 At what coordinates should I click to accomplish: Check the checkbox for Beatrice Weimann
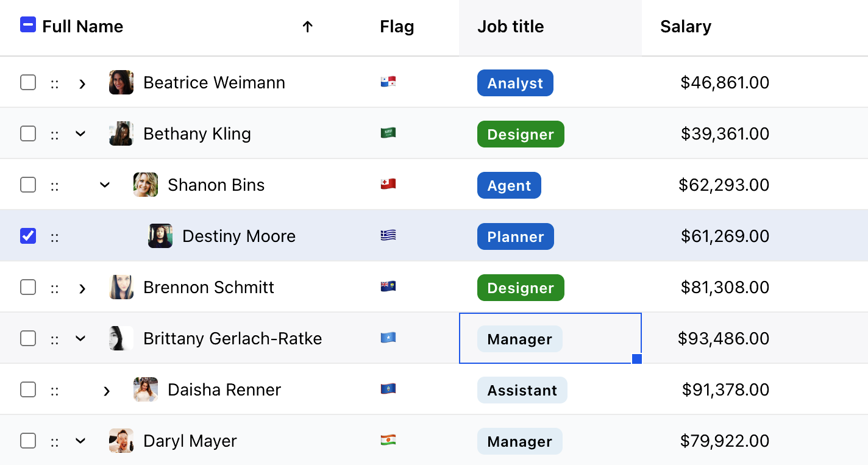coord(28,82)
